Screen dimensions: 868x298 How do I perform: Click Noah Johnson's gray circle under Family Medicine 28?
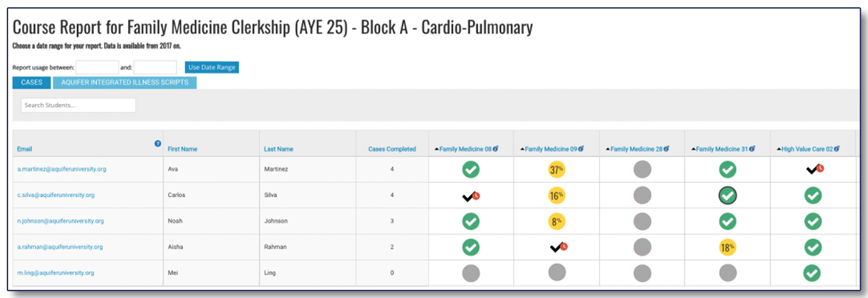[x=642, y=222]
